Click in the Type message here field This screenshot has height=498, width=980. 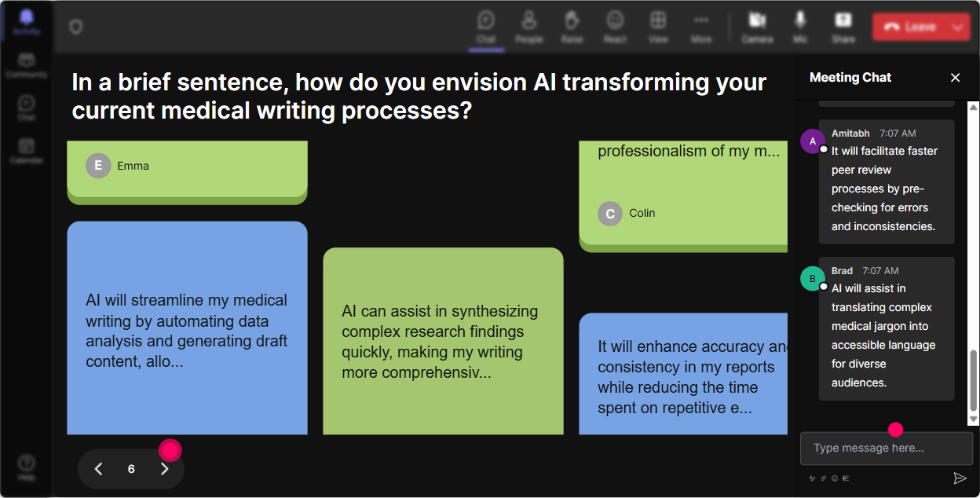point(887,448)
